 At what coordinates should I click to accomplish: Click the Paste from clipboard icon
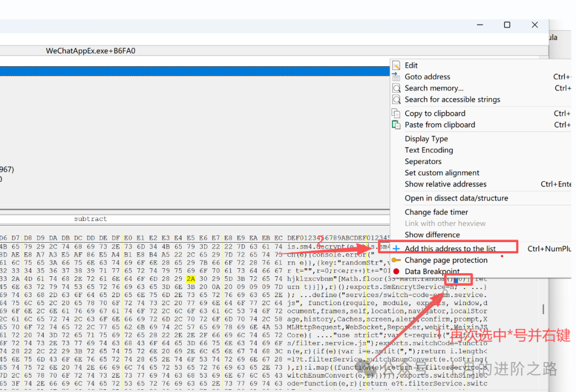tap(396, 125)
